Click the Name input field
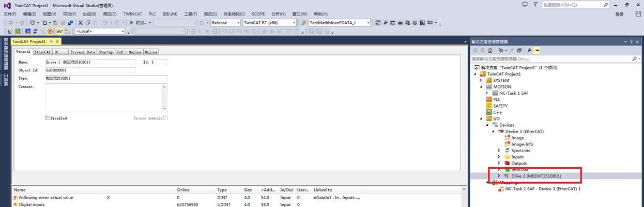 [x=90, y=62]
